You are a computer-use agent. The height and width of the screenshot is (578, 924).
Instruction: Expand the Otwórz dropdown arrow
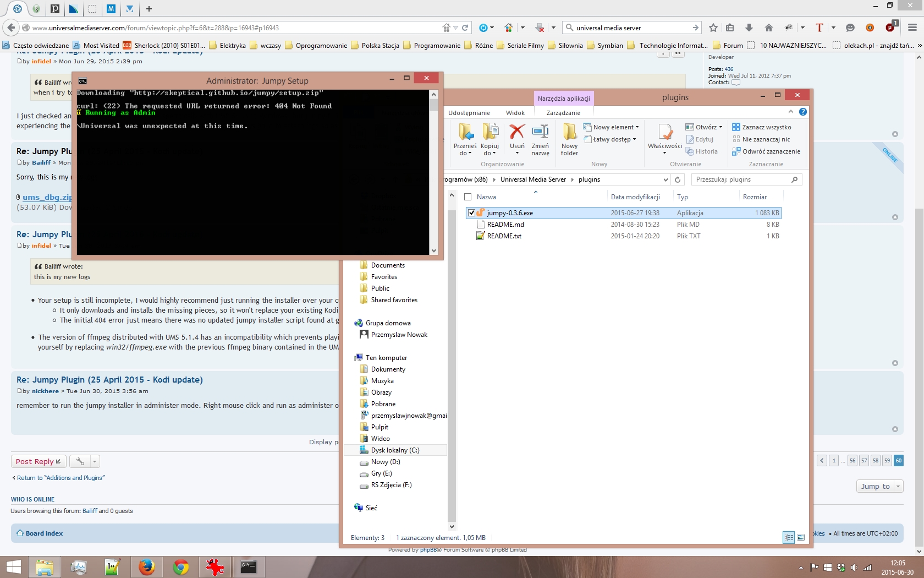tap(721, 127)
